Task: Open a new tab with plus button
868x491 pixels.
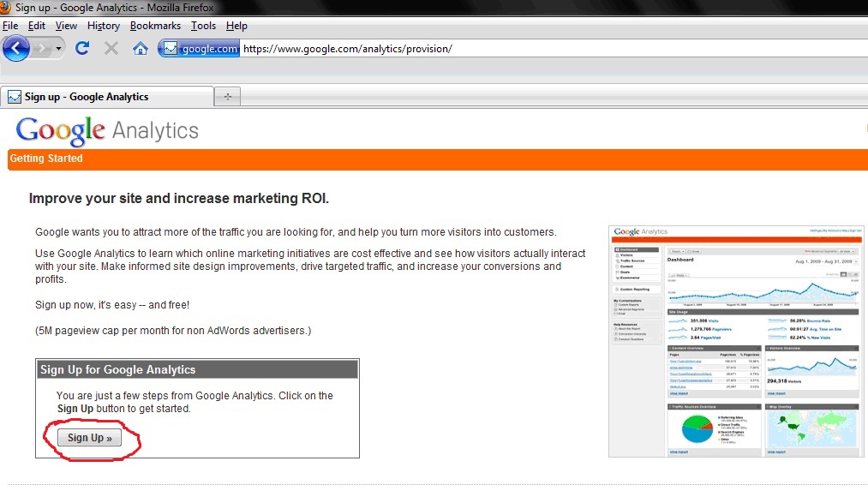Action: [228, 97]
